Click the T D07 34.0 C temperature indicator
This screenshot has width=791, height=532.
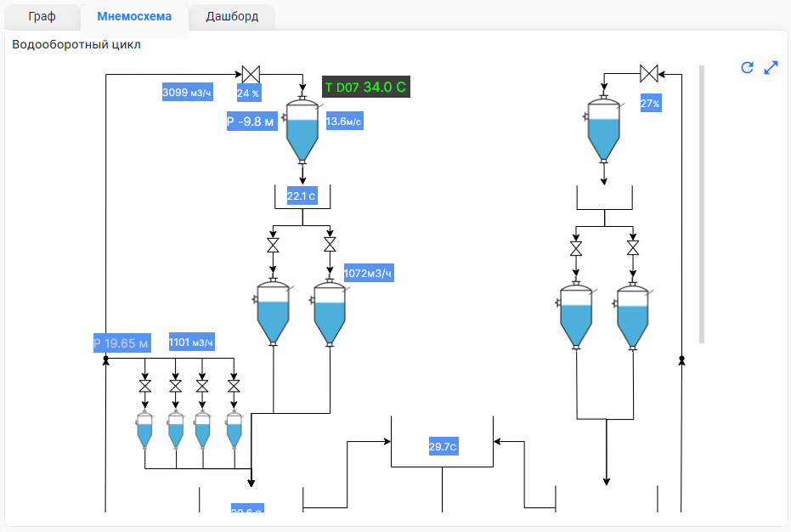coord(365,87)
